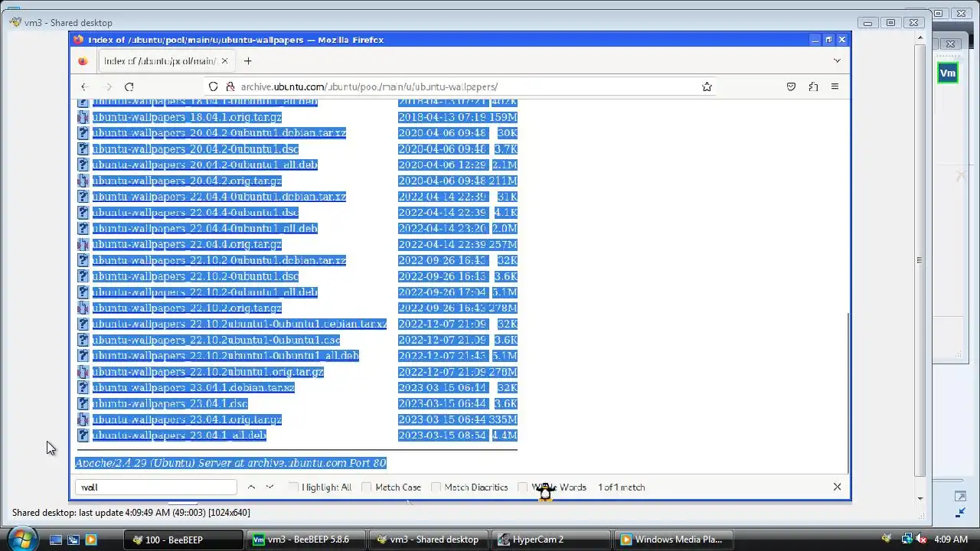Viewport: 980px width, 551px height.
Task: Select Apache/2.4.29 server footer text
Action: pos(230,463)
